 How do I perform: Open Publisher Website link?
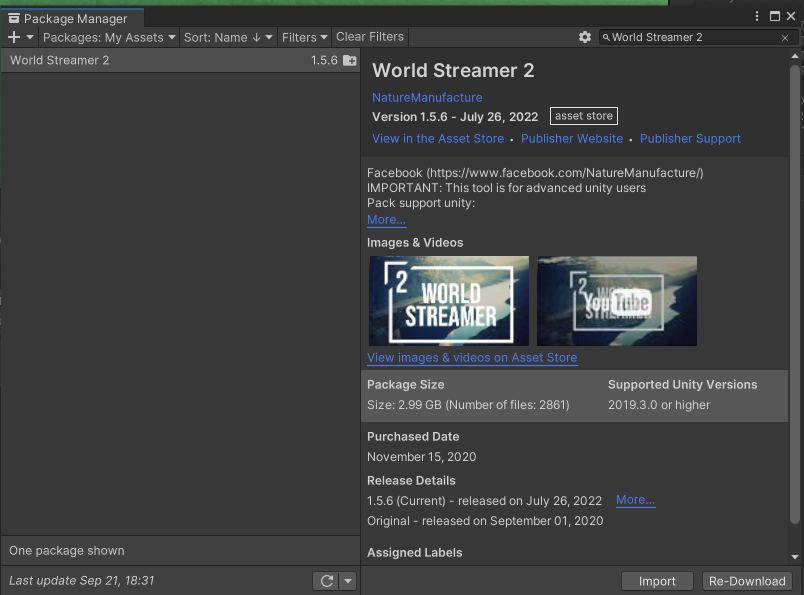(x=572, y=138)
